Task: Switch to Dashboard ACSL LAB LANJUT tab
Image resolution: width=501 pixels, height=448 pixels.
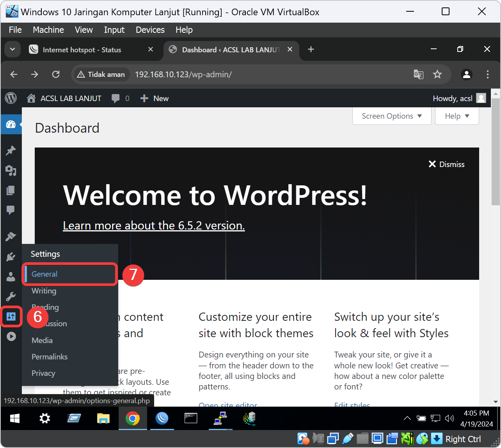Action: [231, 50]
